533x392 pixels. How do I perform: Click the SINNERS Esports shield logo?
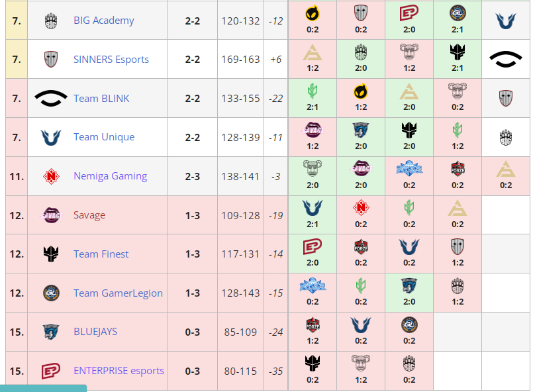(x=51, y=60)
